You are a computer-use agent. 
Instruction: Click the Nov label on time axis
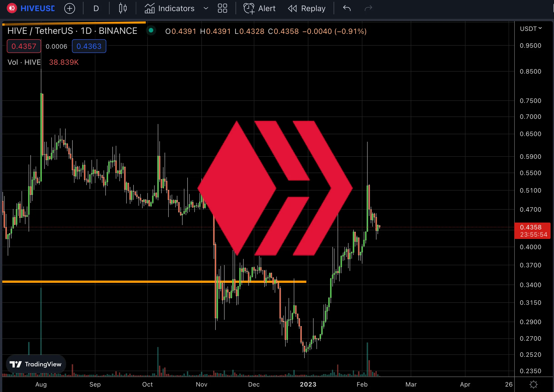tap(201, 384)
